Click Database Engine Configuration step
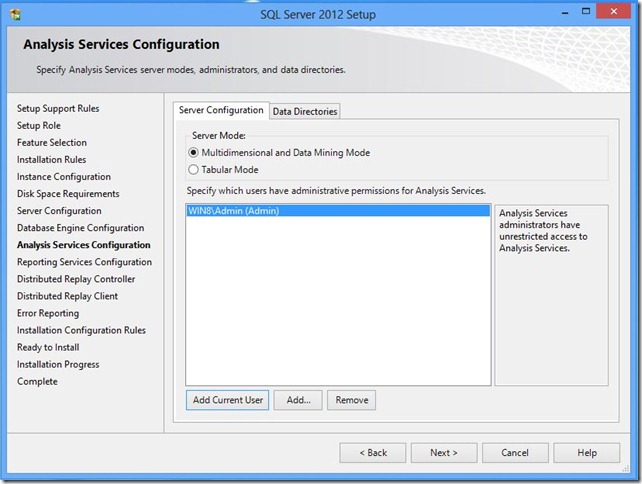The width and height of the screenshot is (642, 484). 81,228
